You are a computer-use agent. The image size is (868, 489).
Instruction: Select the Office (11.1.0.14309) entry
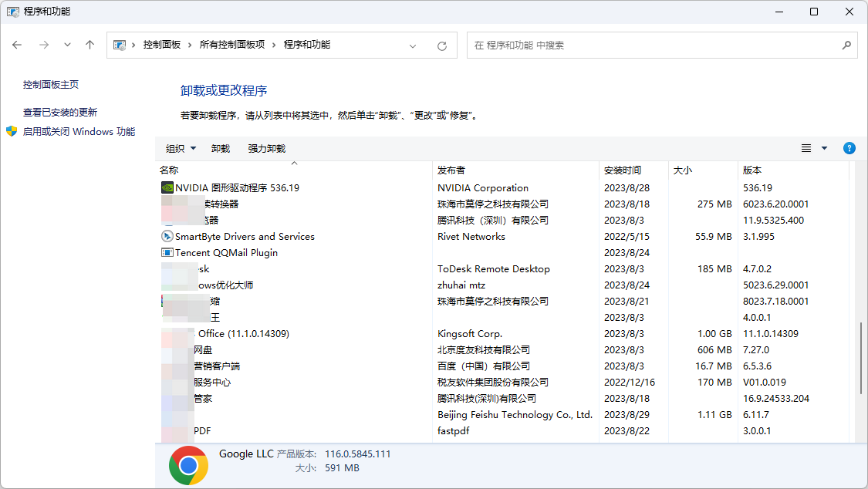[x=244, y=334]
